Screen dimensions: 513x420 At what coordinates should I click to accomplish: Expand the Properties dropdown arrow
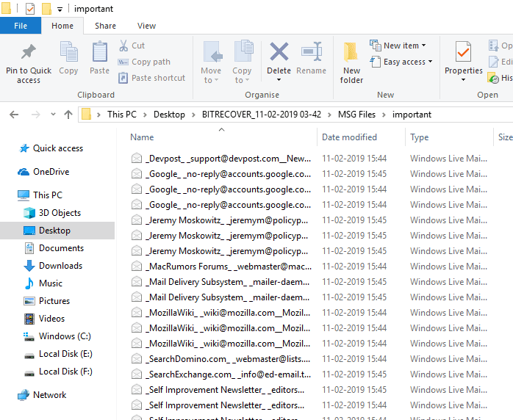pos(463,80)
